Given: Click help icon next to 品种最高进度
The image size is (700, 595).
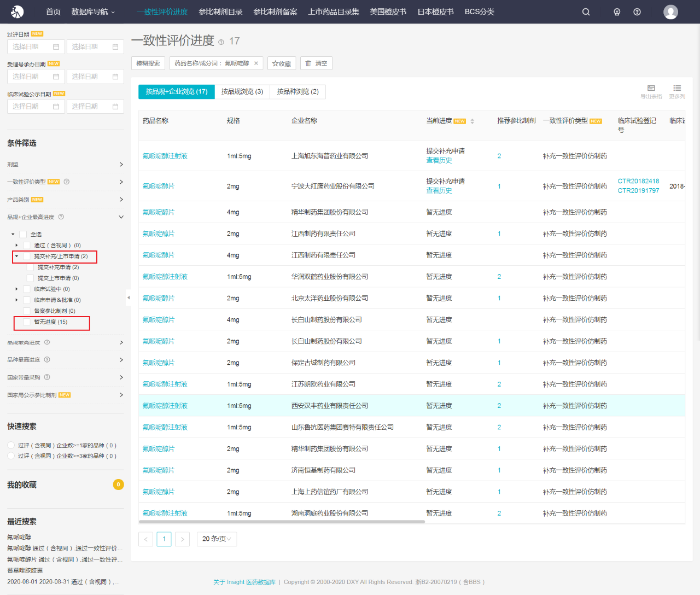Looking at the screenshot, I should (x=47, y=359).
